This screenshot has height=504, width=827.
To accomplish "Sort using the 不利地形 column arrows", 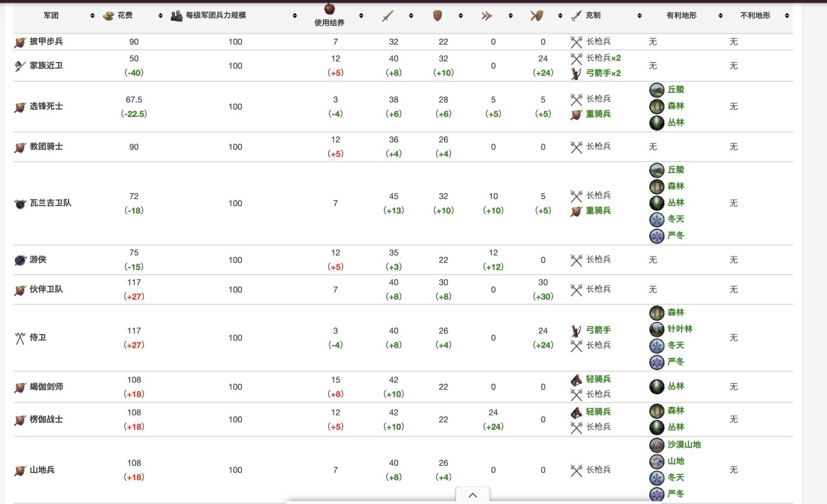I will (786, 16).
